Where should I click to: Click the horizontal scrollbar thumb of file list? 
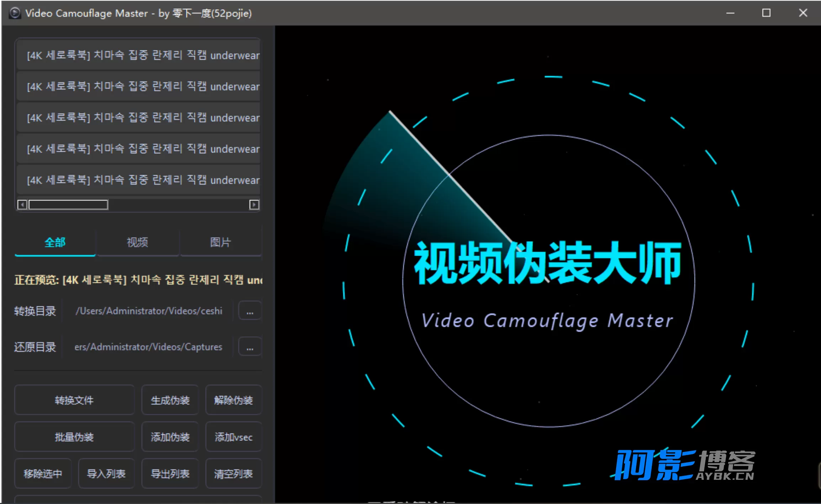tap(68, 205)
